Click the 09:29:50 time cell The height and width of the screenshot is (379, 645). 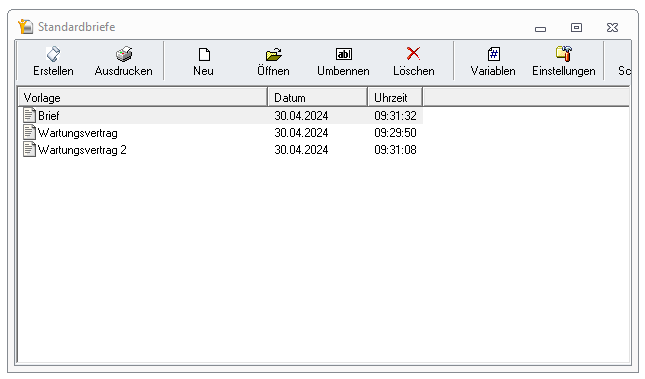click(x=395, y=133)
